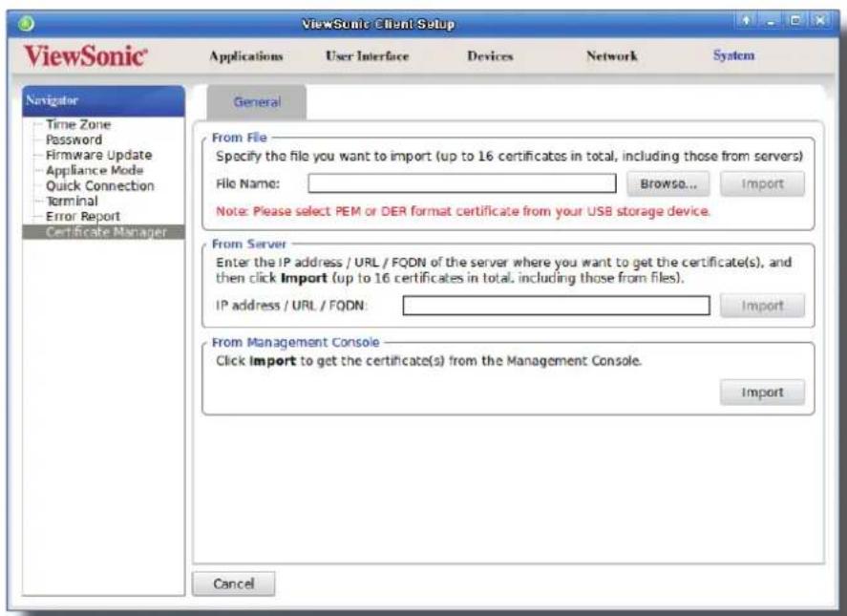This screenshot has height=616, width=847.
Task: Click the green icon in the title bar
Action: point(26,24)
